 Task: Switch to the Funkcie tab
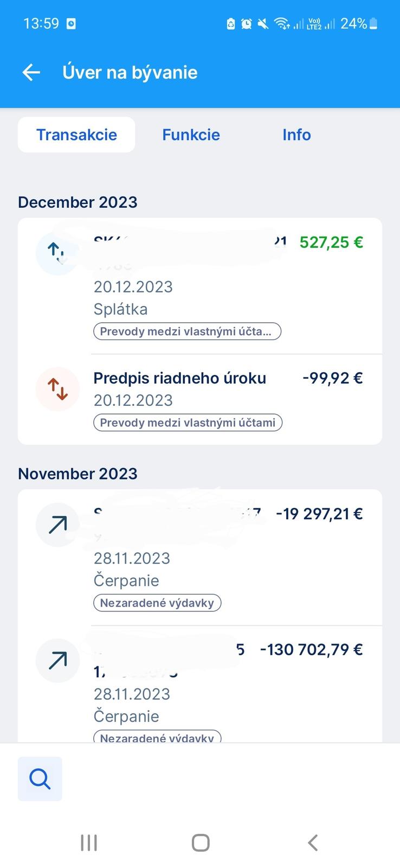pyautogui.click(x=191, y=135)
